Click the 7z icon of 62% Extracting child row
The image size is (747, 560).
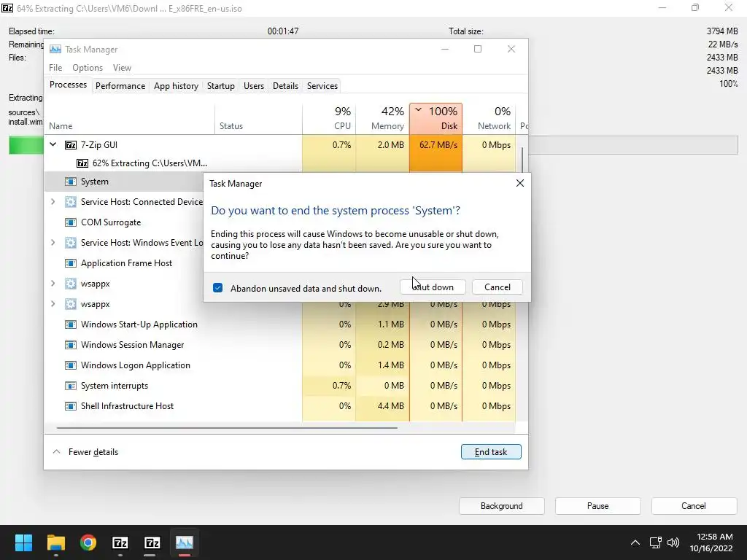82,163
